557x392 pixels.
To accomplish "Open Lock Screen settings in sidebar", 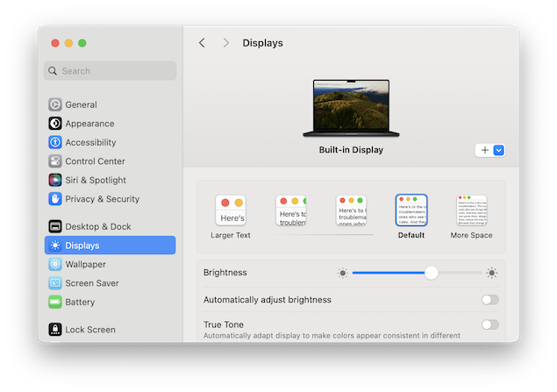I will tap(89, 330).
